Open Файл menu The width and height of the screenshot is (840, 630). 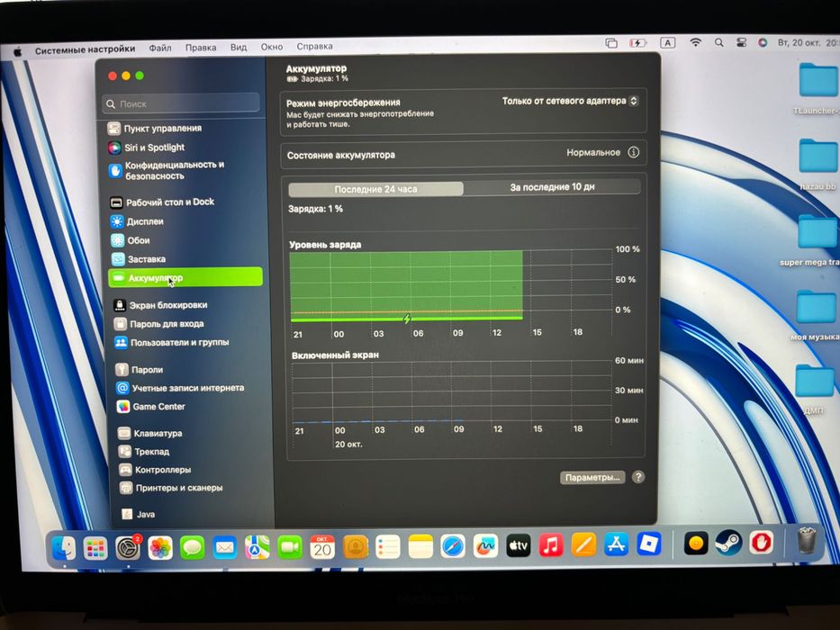tap(160, 48)
